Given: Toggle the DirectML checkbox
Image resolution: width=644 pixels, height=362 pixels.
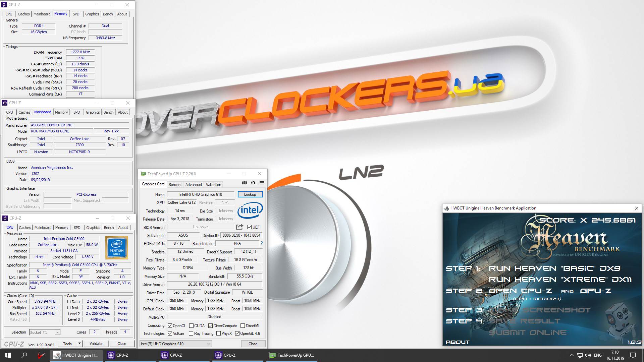Looking at the screenshot, I should [243, 326].
